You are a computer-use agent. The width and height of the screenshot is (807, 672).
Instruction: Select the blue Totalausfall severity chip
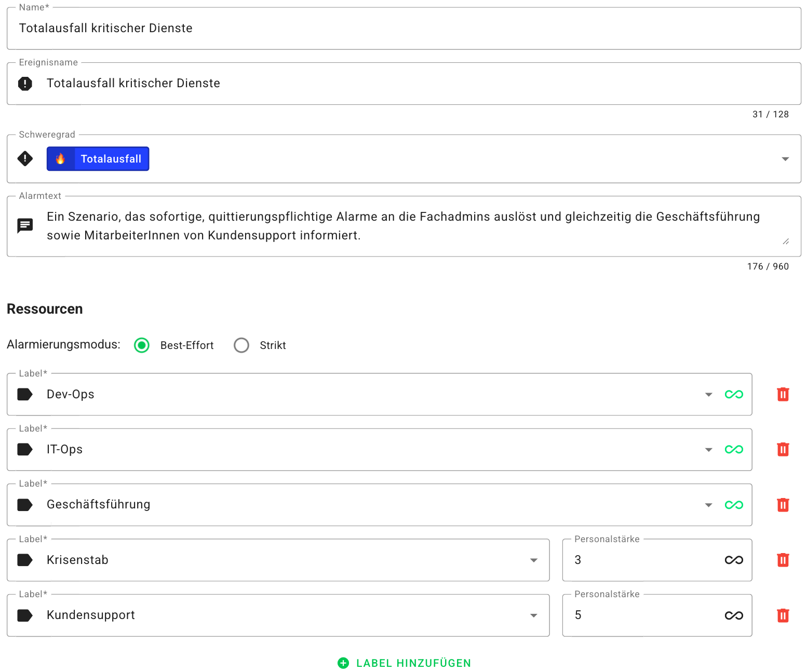pyautogui.click(x=98, y=159)
